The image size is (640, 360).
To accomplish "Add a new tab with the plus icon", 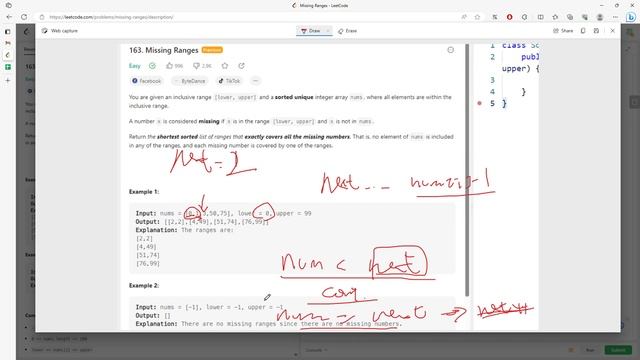I will [x=8, y=80].
